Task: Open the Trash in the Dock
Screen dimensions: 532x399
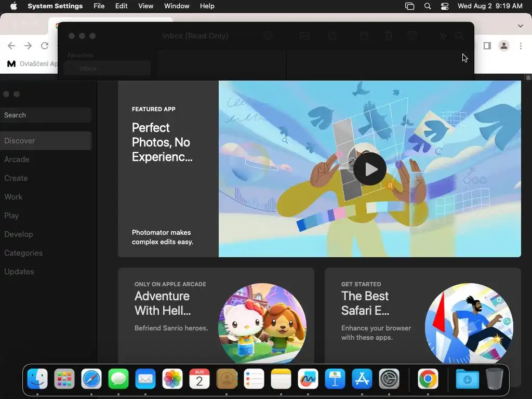Action: [x=495, y=379]
